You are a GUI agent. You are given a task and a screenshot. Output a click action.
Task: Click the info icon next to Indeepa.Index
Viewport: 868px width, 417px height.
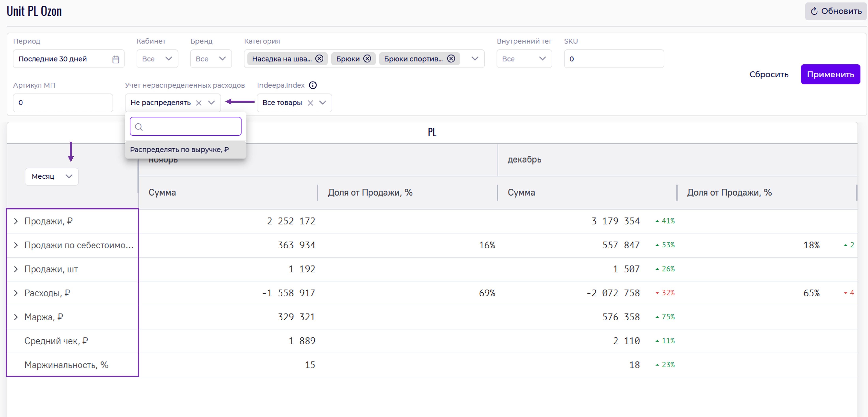tap(313, 85)
